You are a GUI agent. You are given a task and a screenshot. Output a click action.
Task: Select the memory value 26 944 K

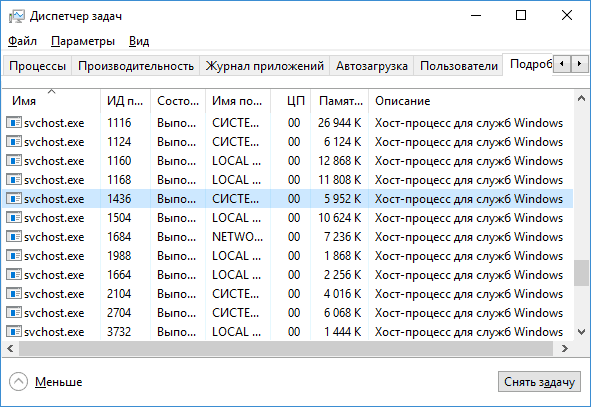pyautogui.click(x=339, y=123)
